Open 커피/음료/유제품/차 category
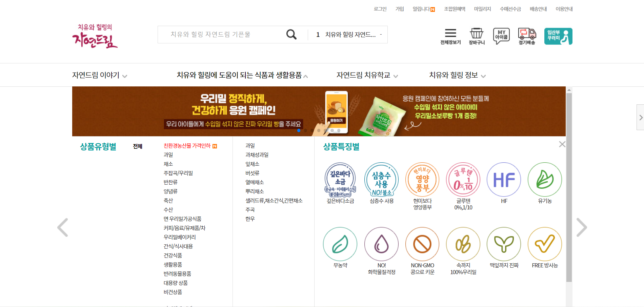Screen dimensions: 644x307 click(x=184, y=228)
